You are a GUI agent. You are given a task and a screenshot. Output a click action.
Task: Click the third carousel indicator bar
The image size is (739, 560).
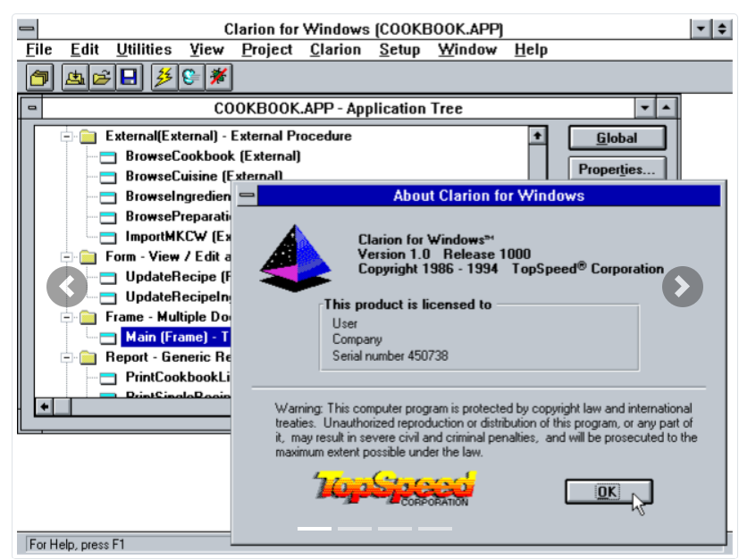pyautogui.click(x=395, y=529)
